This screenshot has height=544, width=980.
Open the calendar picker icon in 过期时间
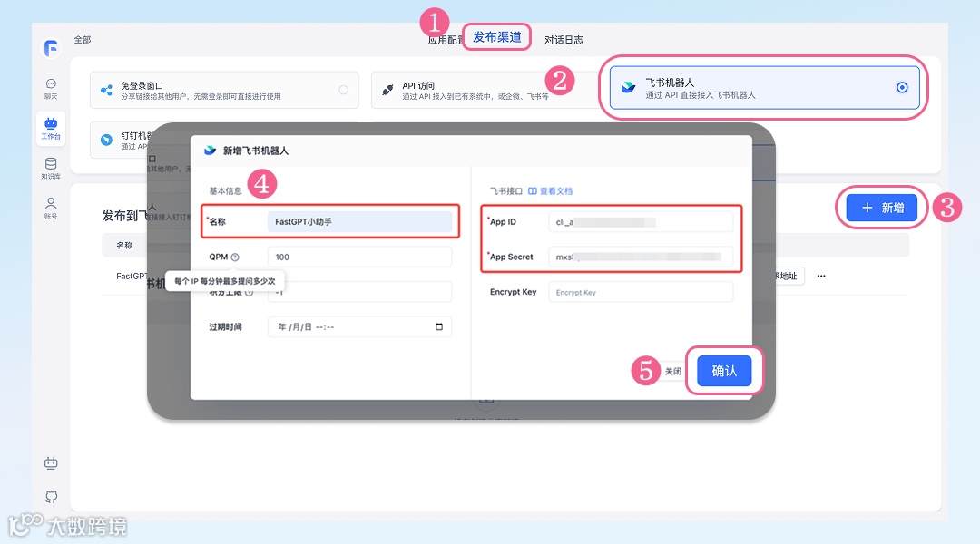pos(439,326)
